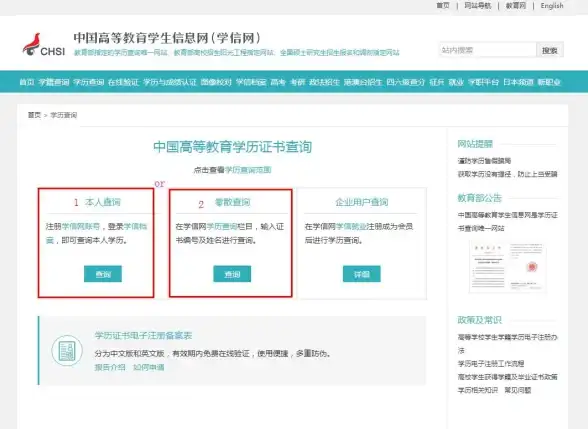Open the 学历相关知识 link
Screen dimensions: 588x429
point(477,390)
